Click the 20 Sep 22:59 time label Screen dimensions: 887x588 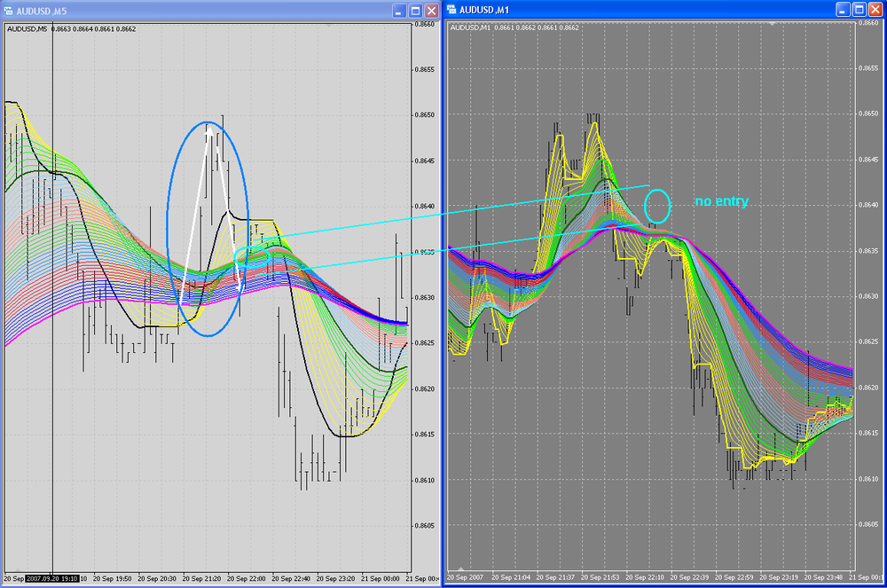coord(734,577)
